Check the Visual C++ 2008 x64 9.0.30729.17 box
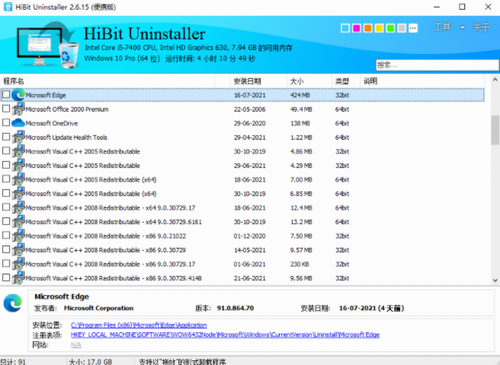 pos(6,207)
